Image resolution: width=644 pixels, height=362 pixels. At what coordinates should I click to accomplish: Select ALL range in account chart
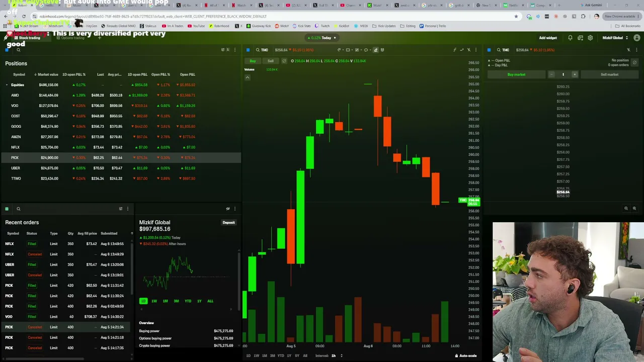[x=210, y=301]
